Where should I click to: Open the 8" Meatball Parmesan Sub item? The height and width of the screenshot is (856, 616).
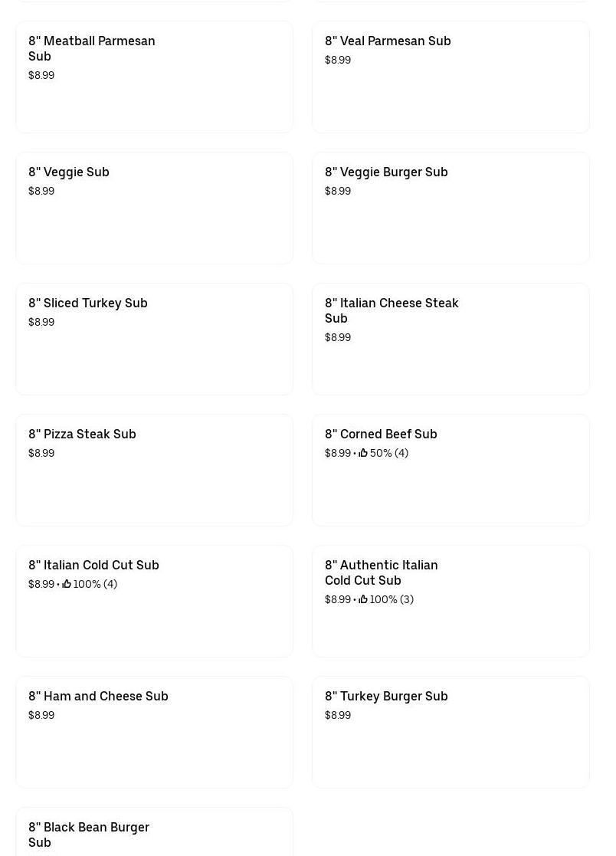coord(92,48)
